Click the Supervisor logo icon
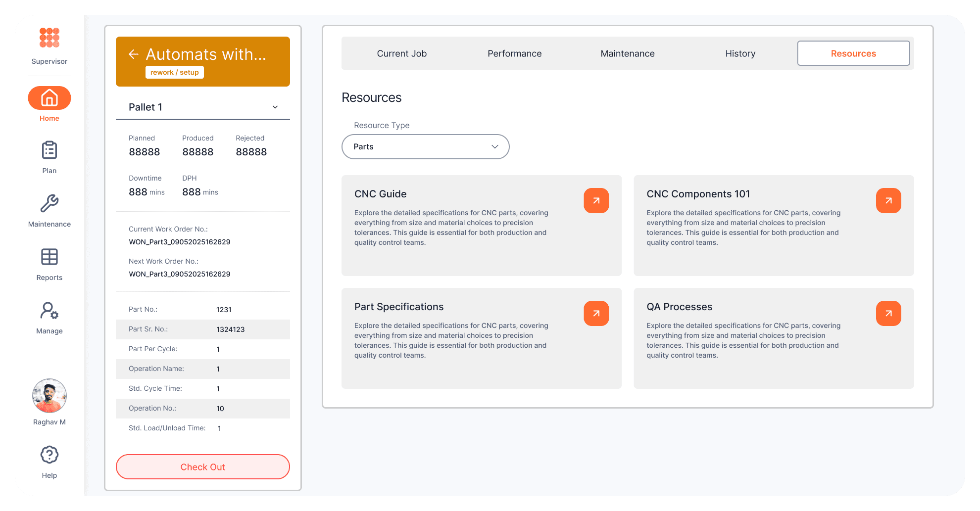 pyautogui.click(x=49, y=38)
